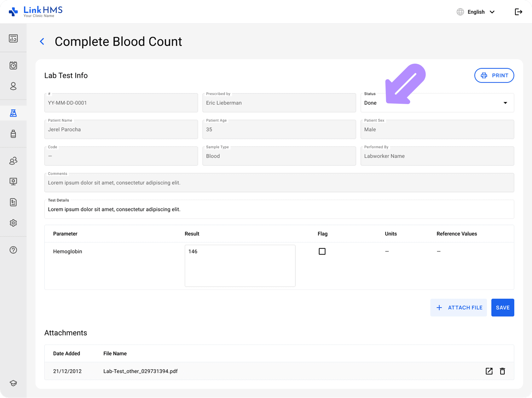Open the Patients section in sidebar
Viewport: 532px width, 398px height.
13,86
